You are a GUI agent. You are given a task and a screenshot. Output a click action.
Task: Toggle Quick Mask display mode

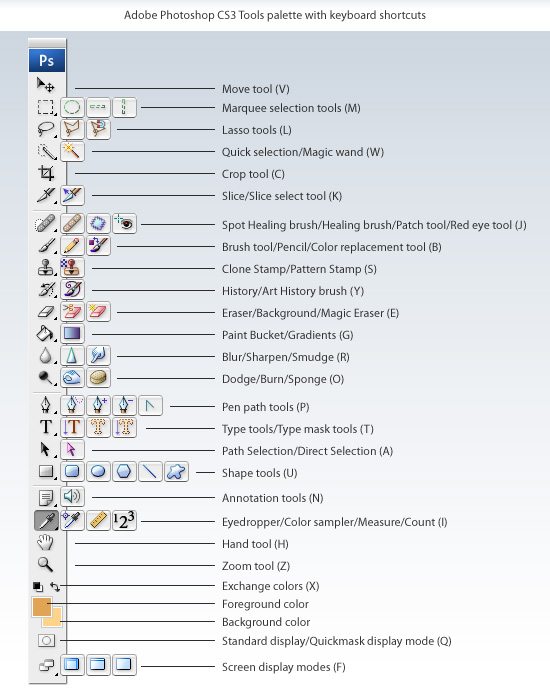coord(46,640)
